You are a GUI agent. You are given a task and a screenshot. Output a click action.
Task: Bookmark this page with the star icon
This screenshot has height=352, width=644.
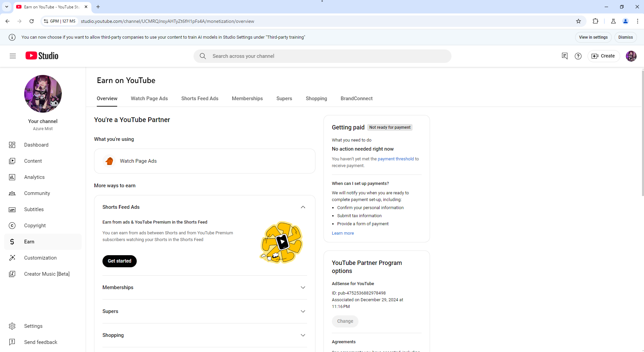(x=578, y=21)
